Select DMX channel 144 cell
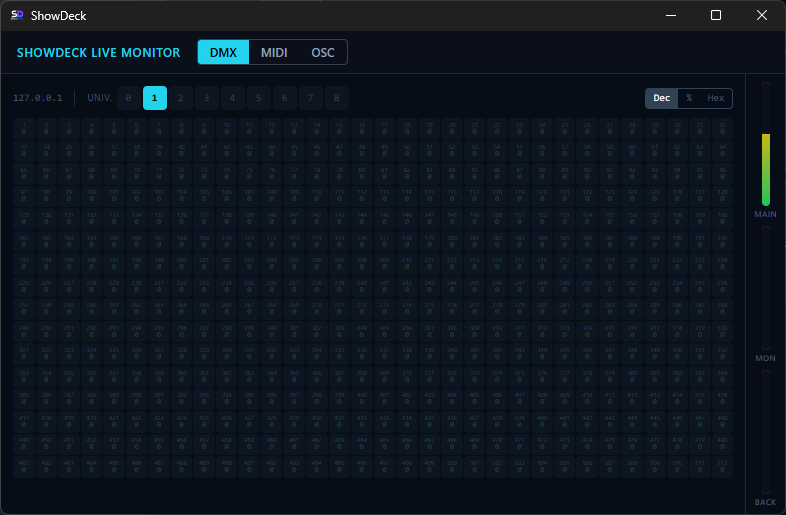The width and height of the screenshot is (786, 515). pyautogui.click(x=362, y=218)
